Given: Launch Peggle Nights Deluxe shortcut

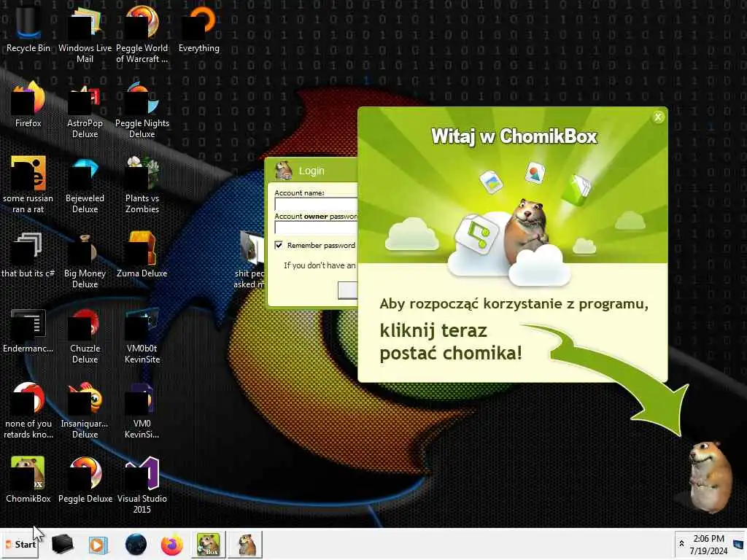Looking at the screenshot, I should coord(142,109).
